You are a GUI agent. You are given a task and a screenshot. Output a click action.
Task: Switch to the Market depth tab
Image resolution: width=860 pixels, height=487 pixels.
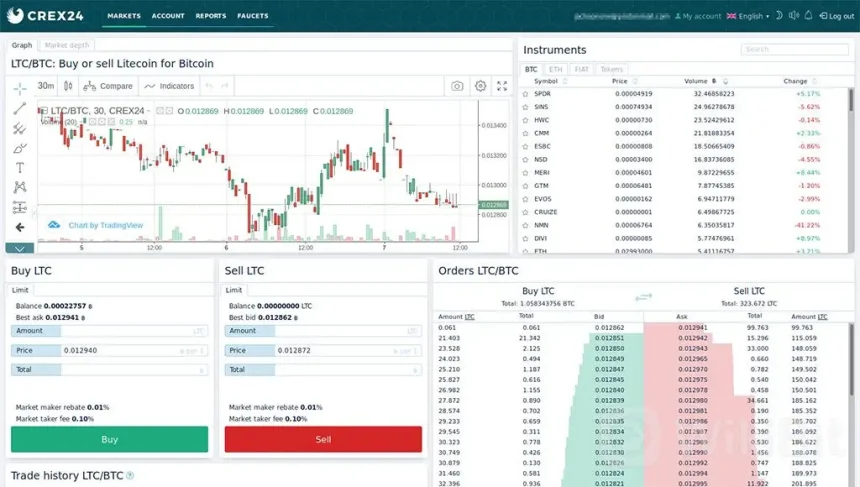coord(67,46)
